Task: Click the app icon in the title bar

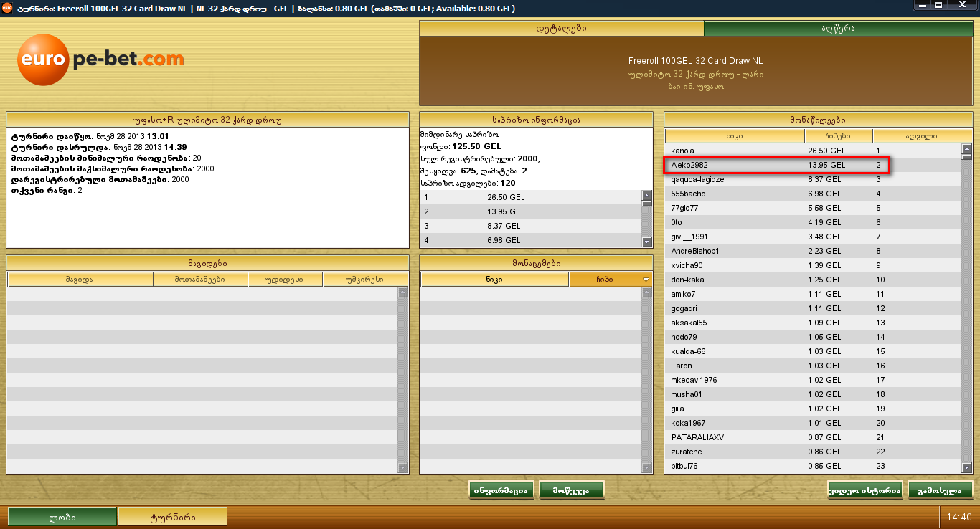Action: [8, 9]
